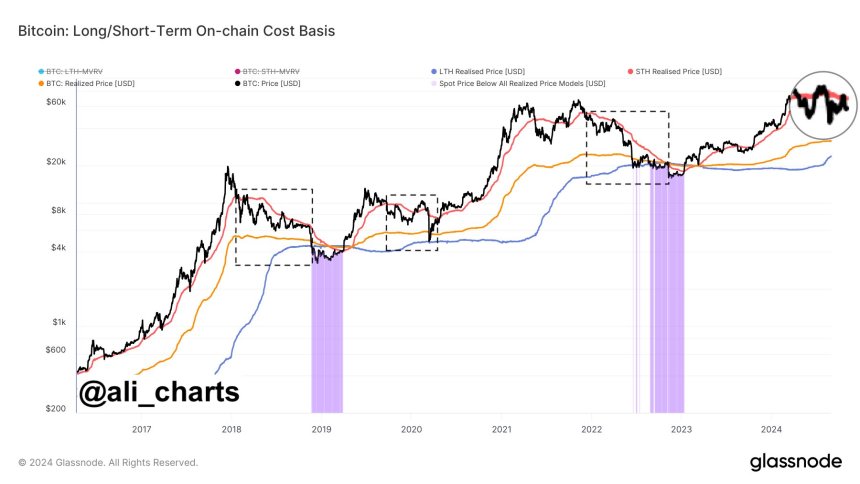
Task: Click the 2021 label on the time axis
Action: coord(502,428)
